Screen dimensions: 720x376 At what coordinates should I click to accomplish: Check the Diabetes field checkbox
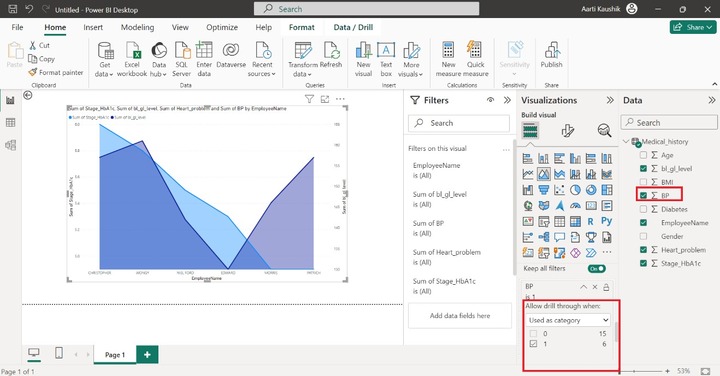(x=643, y=209)
